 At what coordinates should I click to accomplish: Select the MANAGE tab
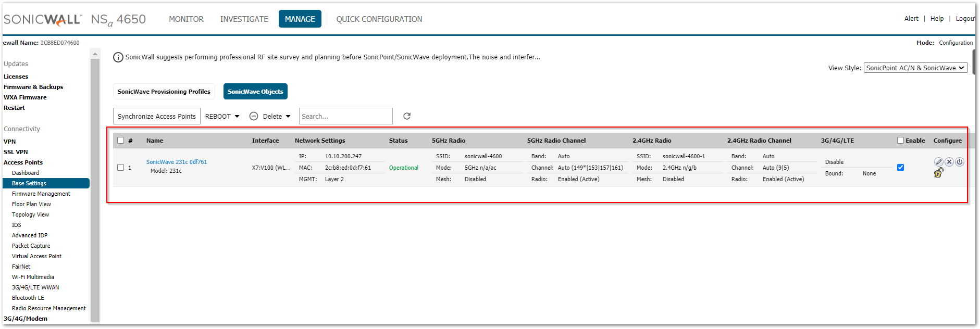(300, 19)
